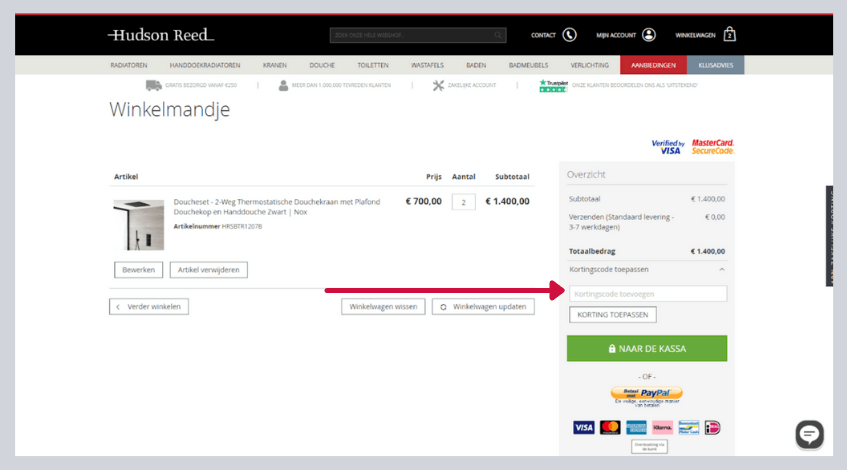Open the Radiatoren menu
Screen dimensions: 847x470
129,65
